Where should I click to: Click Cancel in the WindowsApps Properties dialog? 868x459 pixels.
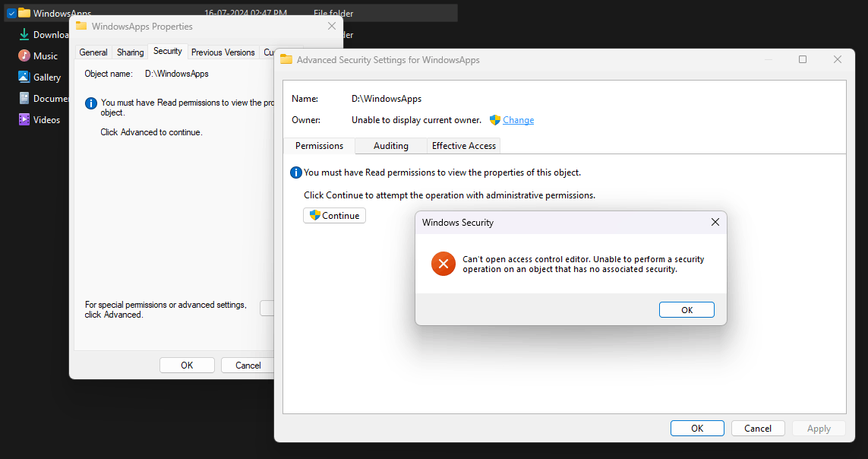pyautogui.click(x=248, y=365)
